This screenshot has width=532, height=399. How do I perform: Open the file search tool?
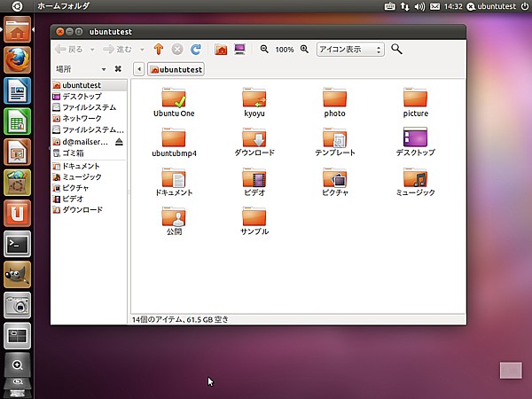point(396,49)
